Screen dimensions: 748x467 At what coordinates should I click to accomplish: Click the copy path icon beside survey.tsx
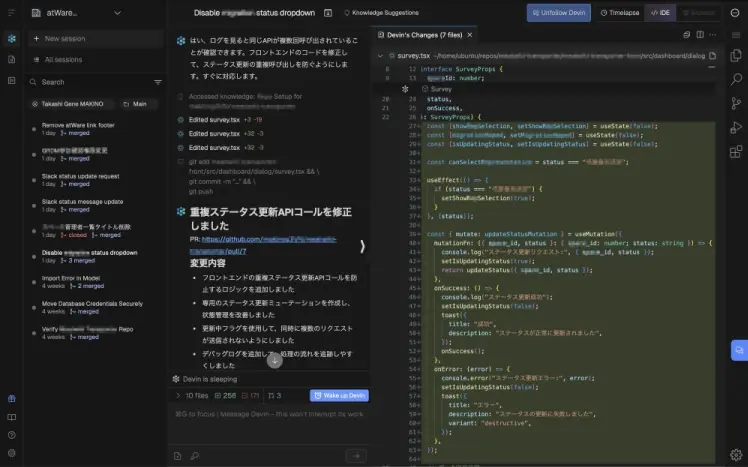(712, 55)
